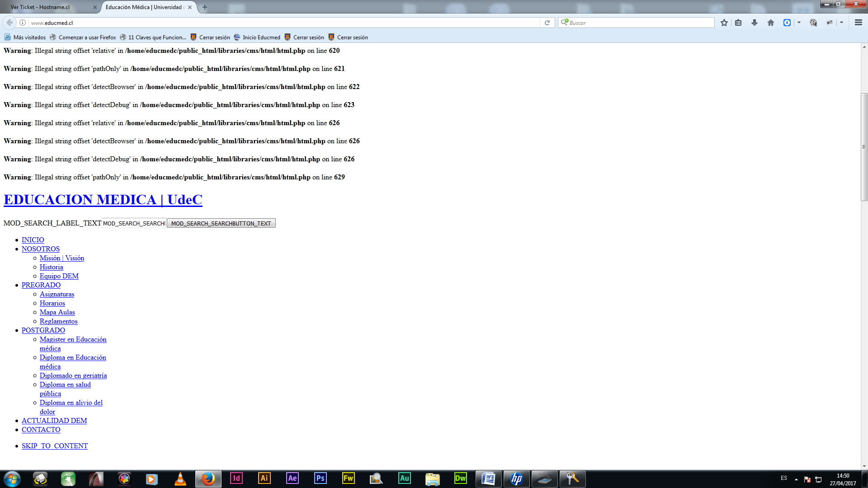Image resolution: width=868 pixels, height=488 pixels.
Task: Show site information for educmed.cl
Action: point(23,23)
